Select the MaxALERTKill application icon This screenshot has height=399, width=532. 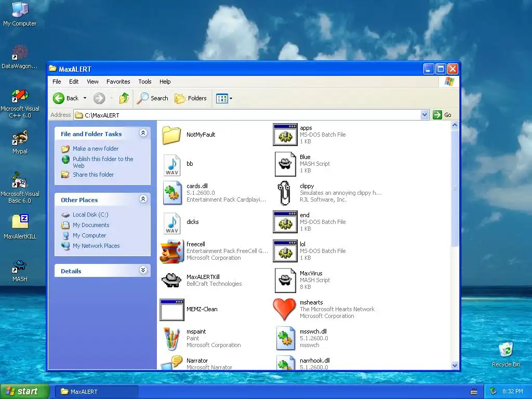click(171, 280)
